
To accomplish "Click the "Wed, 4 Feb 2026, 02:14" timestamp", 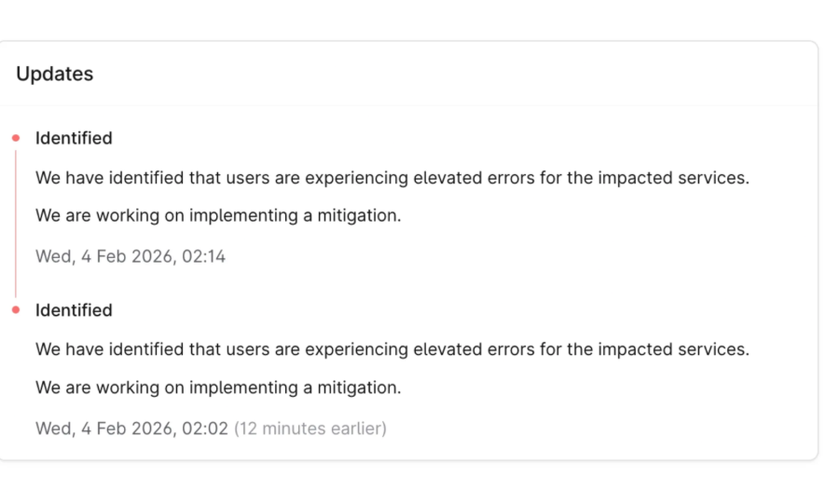I will click(131, 256).
